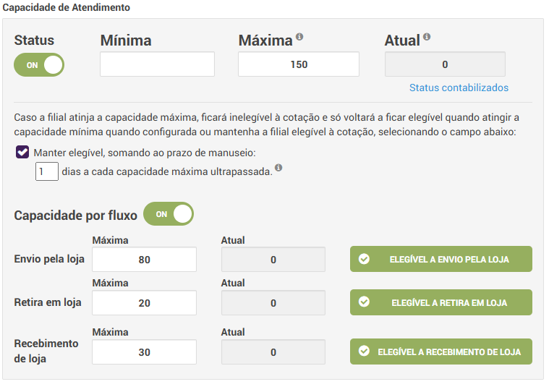Image resolution: width=549 pixels, height=392 pixels.
Task: Edit Recebimento de loja Máxima field
Action: click(144, 352)
